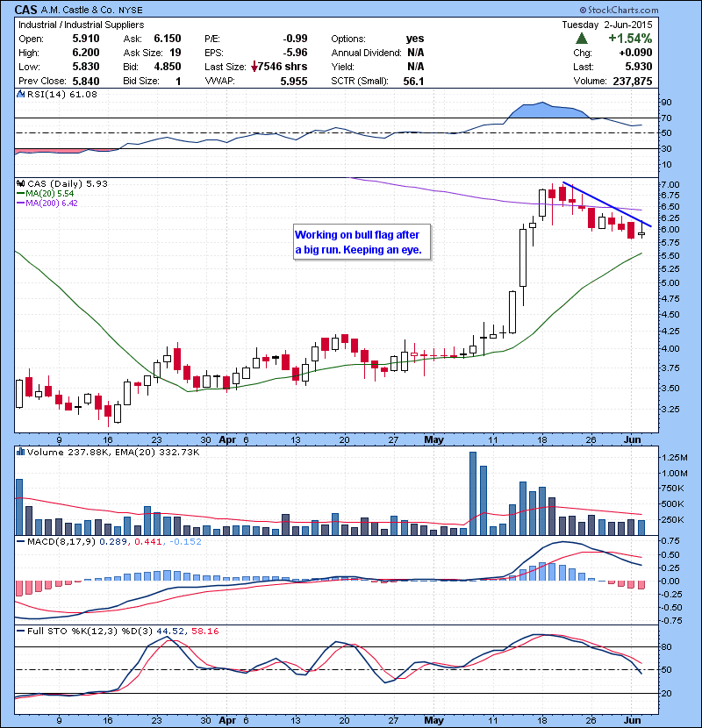Image resolution: width=702 pixels, height=728 pixels.
Task: Click the MACD histogram value -0.152
Action: point(185,541)
